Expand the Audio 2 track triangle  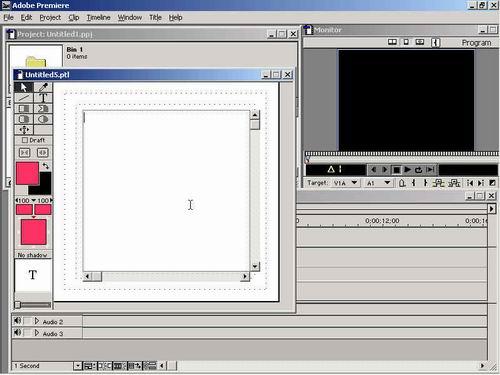coord(37,321)
